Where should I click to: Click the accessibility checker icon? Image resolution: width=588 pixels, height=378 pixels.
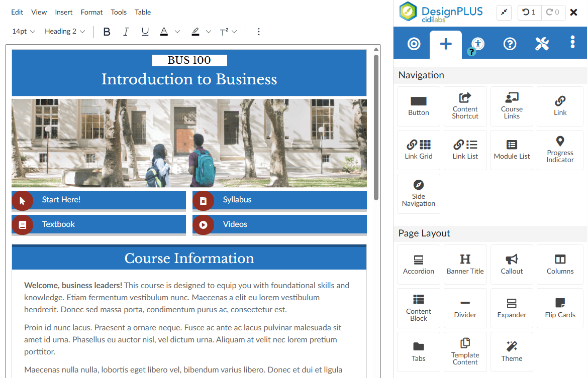click(x=477, y=44)
